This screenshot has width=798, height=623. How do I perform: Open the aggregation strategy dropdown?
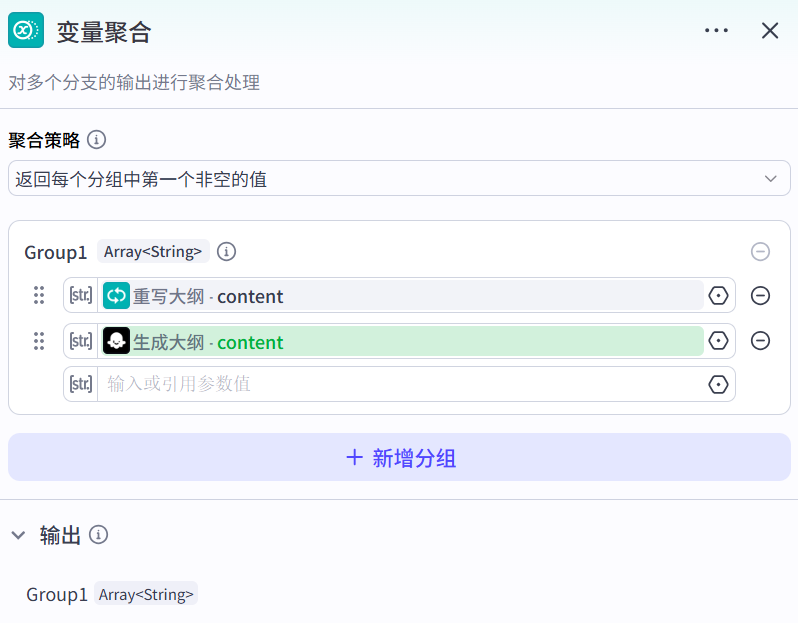pos(399,179)
